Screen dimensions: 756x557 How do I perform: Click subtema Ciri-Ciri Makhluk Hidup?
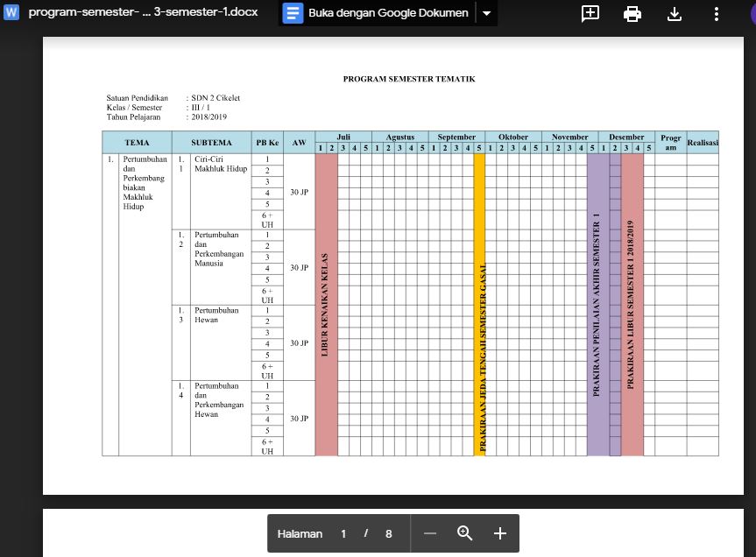point(221,164)
